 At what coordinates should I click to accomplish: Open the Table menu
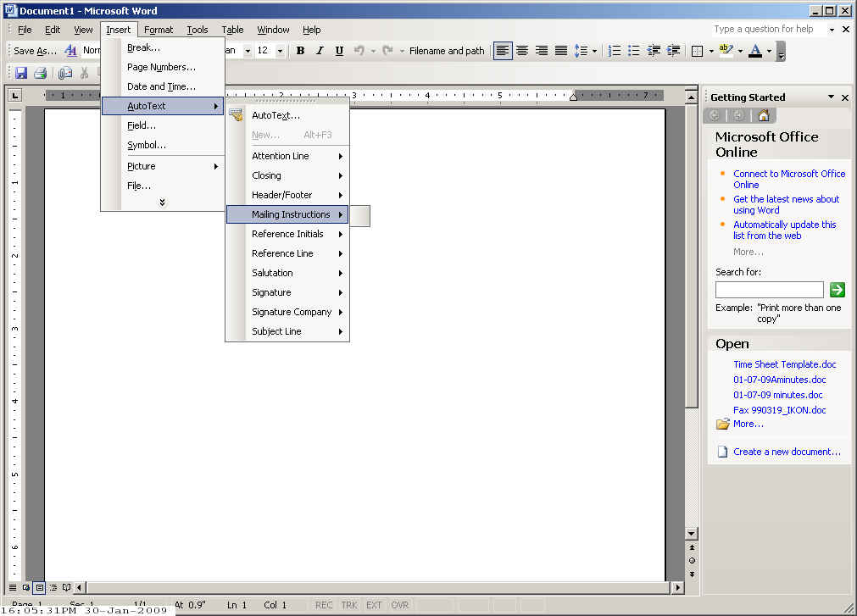[232, 30]
